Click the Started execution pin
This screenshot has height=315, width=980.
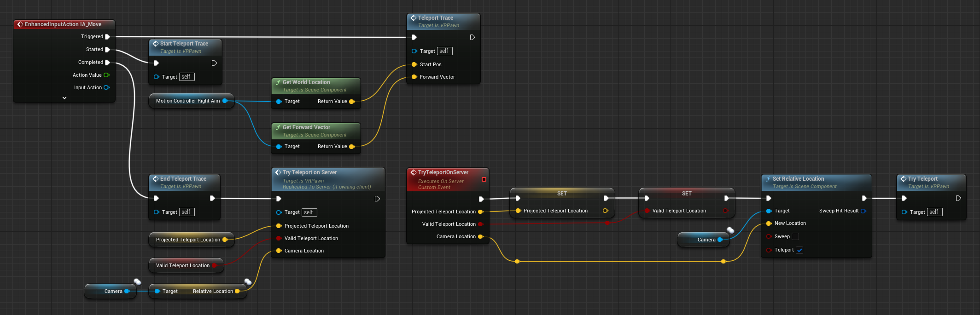(107, 50)
